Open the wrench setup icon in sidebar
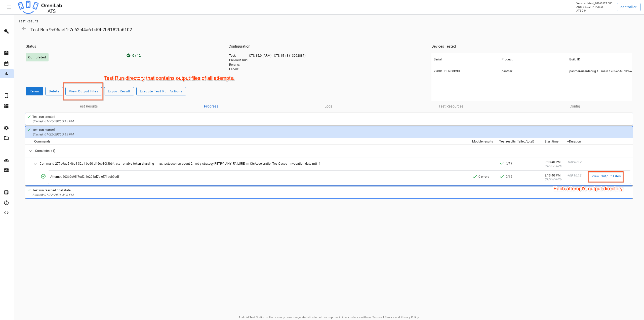The image size is (644, 320). click(6, 31)
